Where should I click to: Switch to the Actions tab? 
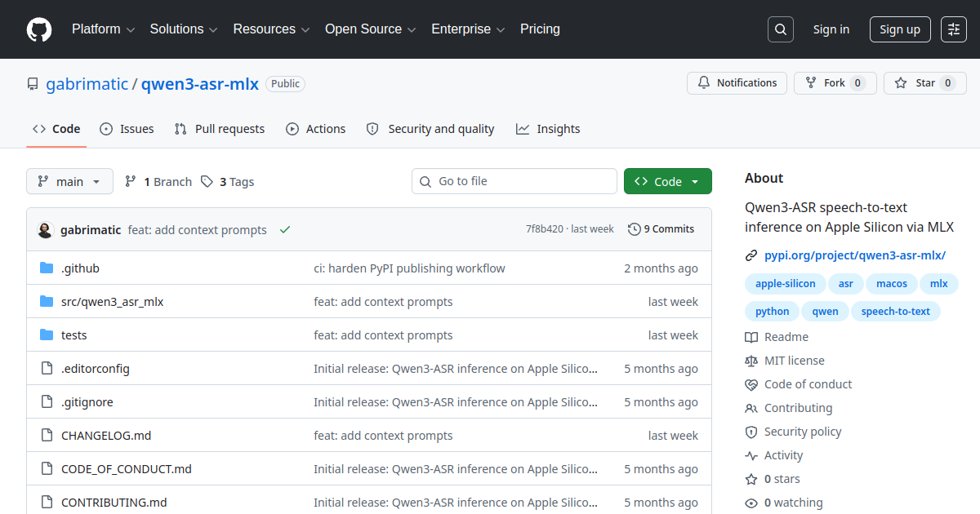315,129
